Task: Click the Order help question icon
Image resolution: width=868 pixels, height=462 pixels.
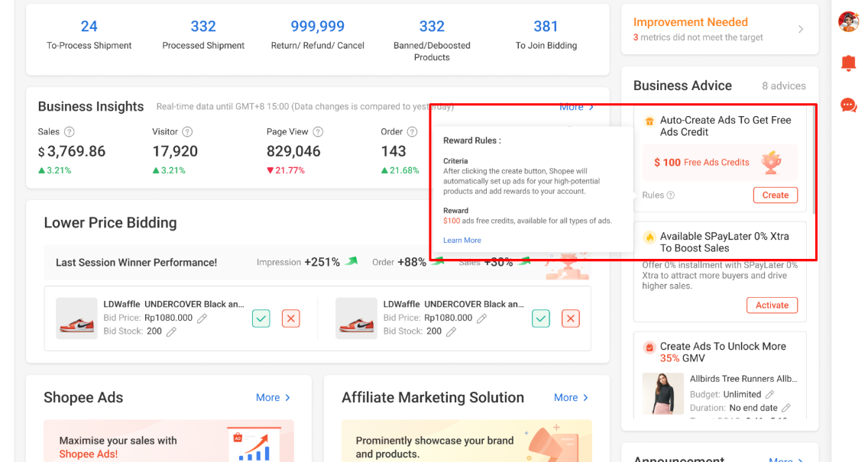Action: 412,131
